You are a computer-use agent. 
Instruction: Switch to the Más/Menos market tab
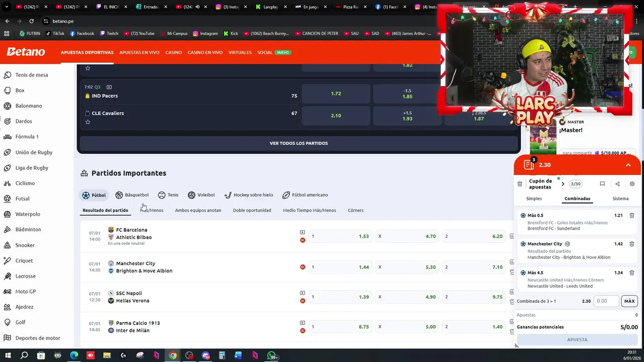tap(151, 210)
